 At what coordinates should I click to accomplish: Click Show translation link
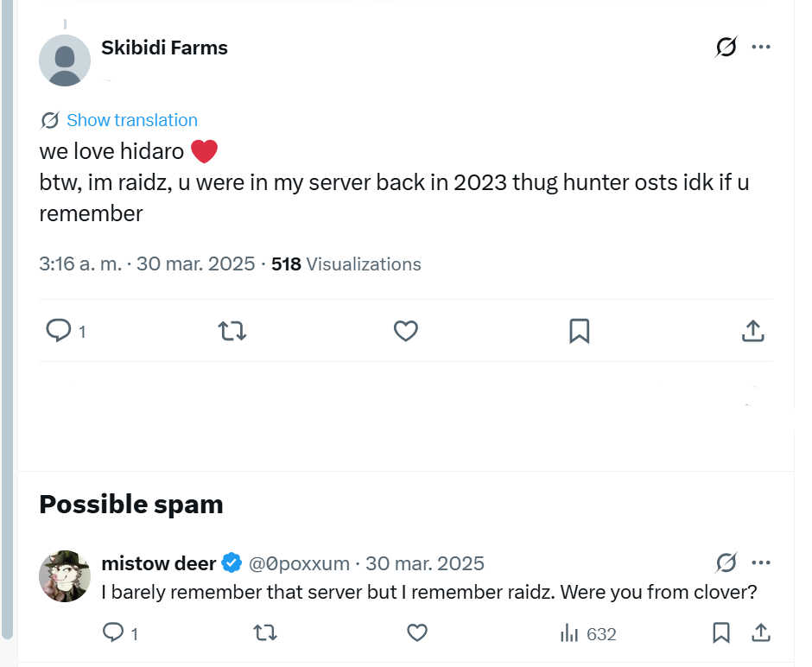click(131, 120)
